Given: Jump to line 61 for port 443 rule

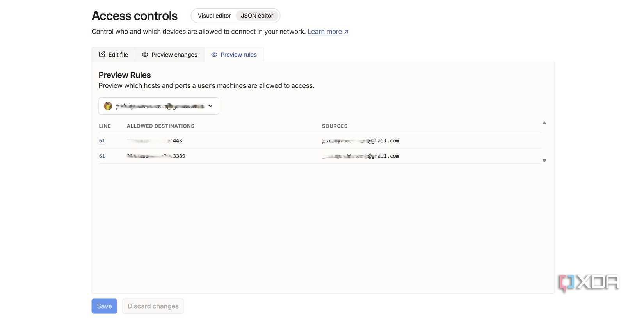Looking at the screenshot, I should (x=102, y=141).
